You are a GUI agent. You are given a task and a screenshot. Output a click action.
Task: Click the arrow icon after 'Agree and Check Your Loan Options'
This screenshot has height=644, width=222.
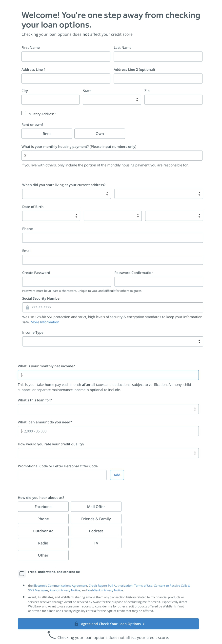pyautogui.click(x=144, y=624)
